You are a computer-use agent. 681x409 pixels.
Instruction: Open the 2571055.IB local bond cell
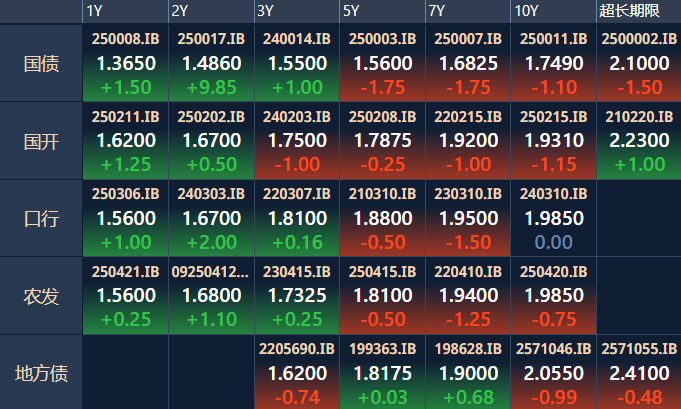click(x=638, y=373)
